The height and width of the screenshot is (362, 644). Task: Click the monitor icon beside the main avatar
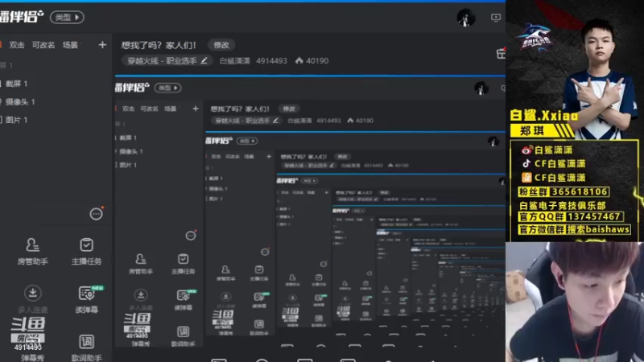click(496, 18)
